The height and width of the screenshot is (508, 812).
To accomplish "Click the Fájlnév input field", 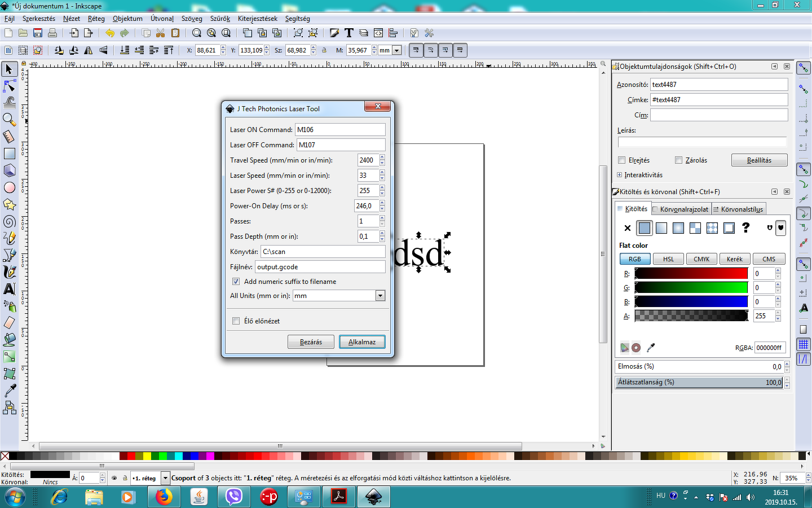I will pyautogui.click(x=320, y=267).
